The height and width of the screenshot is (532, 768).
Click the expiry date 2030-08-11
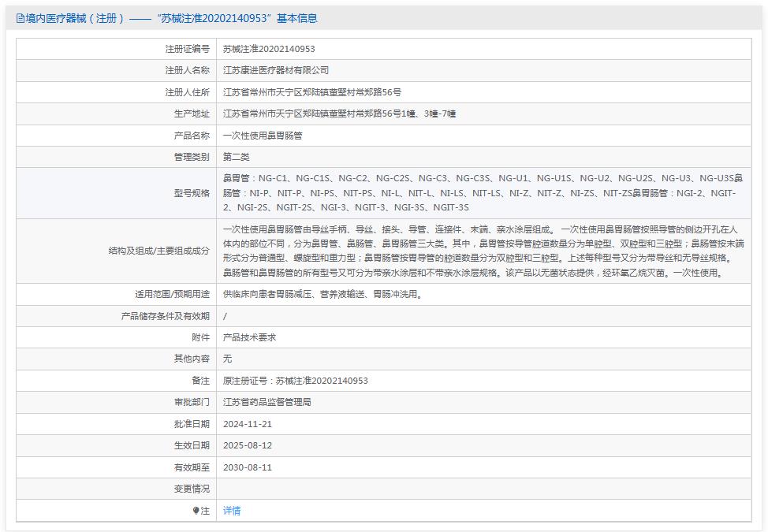[248, 467]
